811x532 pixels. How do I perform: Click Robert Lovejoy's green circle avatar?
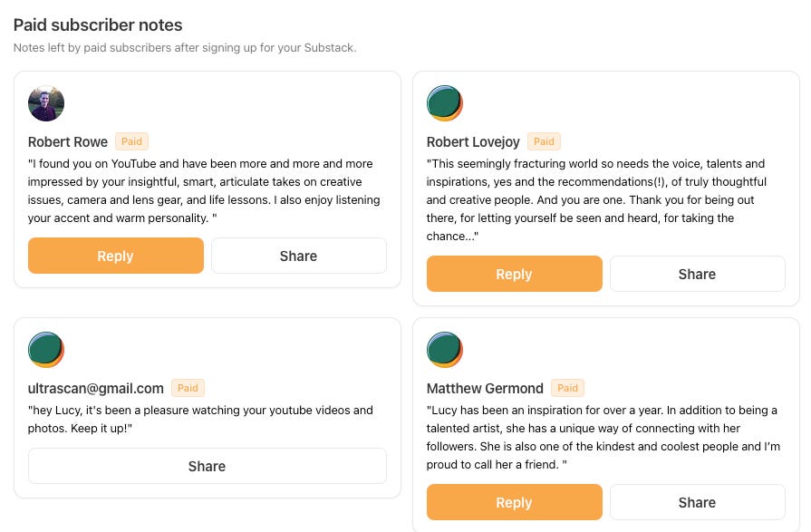tap(445, 103)
